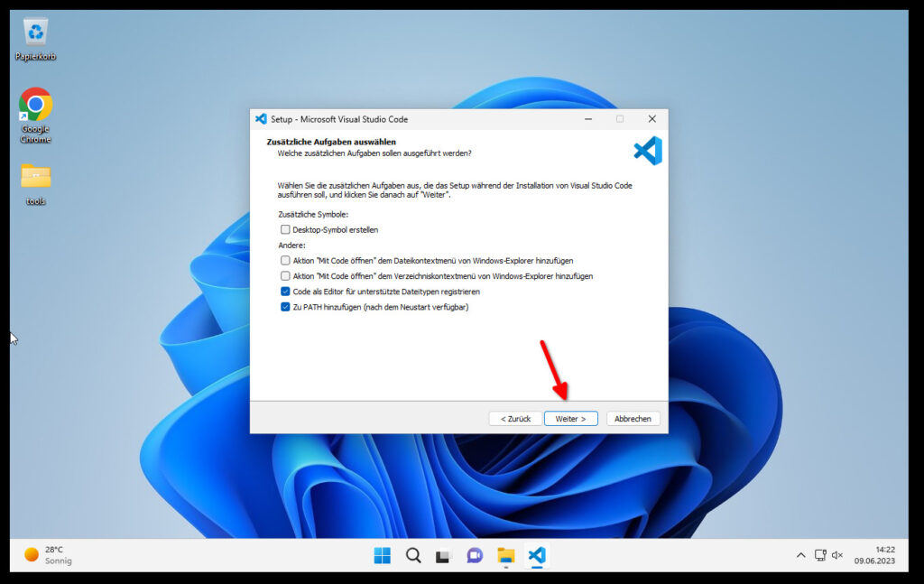Open the taskbar Search magnifier
Viewport: 924px width, 584px height.
click(413, 555)
